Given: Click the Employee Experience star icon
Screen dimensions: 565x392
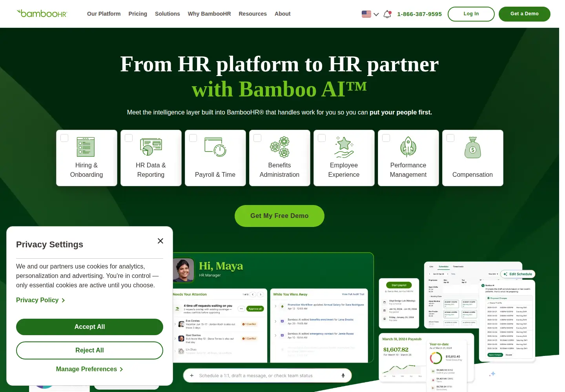Looking at the screenshot, I should 344,147.
